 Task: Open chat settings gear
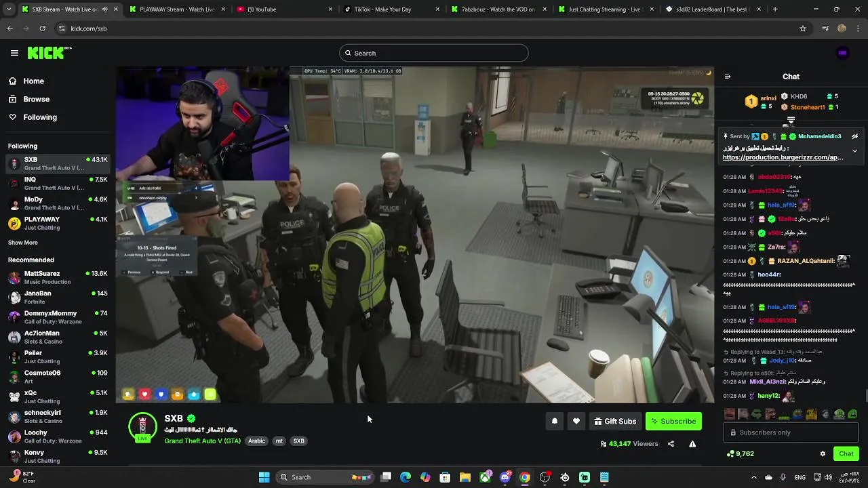[823, 454]
